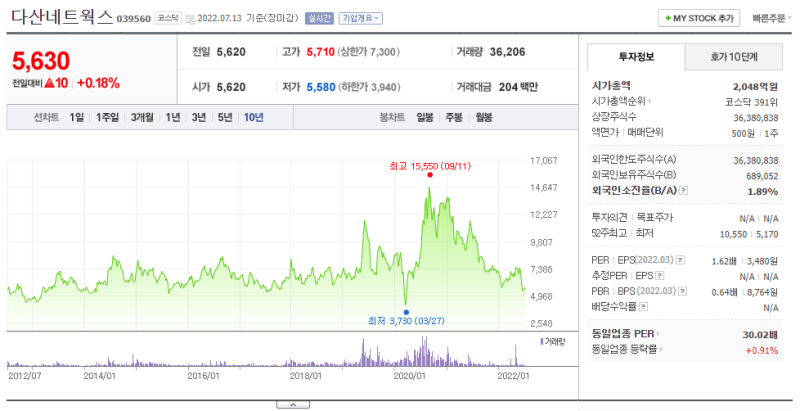This screenshot has width=800, height=411.
Task: Click the calendar icon beside the date
Action: point(190,19)
